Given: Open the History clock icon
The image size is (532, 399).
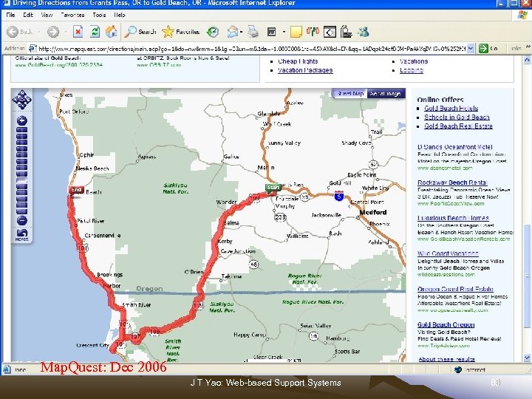Looking at the screenshot, I should (213, 32).
